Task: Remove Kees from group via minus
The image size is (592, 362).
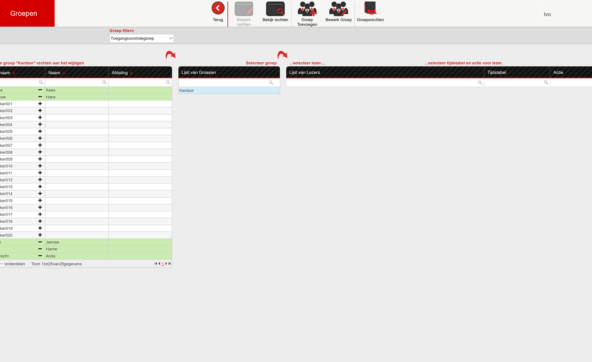Action: [40, 90]
